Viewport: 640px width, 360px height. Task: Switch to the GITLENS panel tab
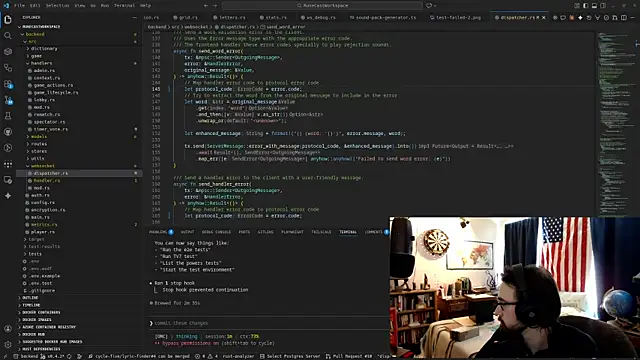(265, 232)
